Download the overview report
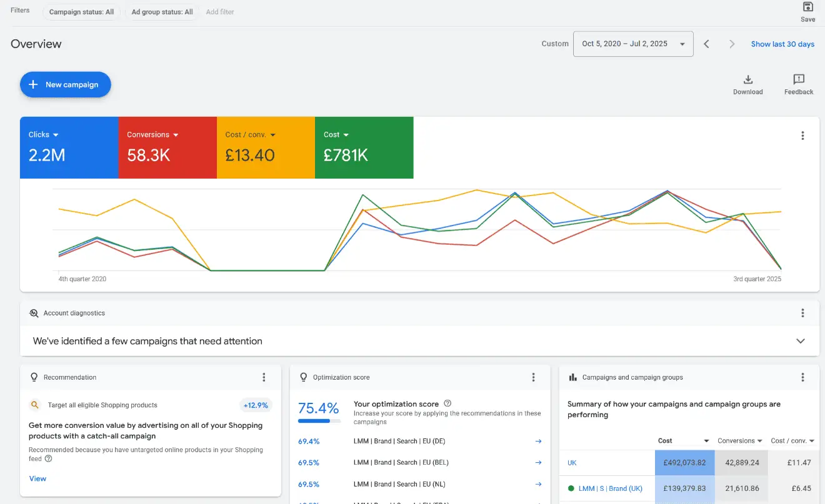Screen dimensions: 825x504 [x=747, y=80]
